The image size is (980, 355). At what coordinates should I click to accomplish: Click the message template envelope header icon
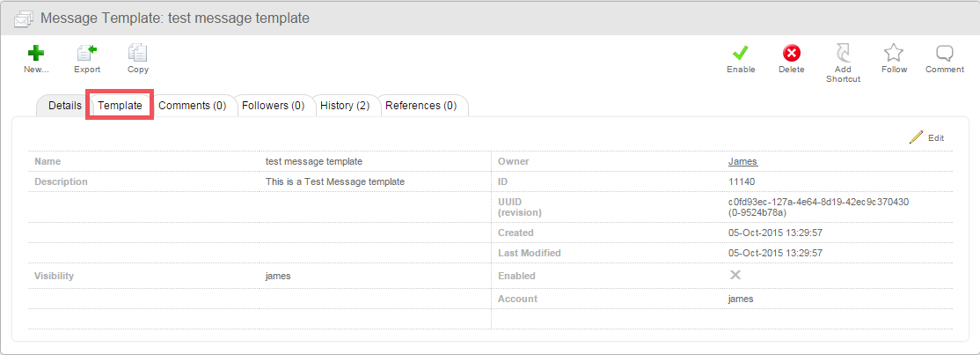(25, 18)
